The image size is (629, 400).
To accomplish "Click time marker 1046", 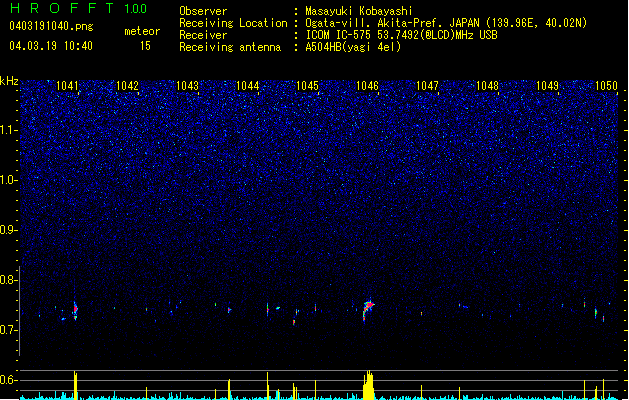I will [367, 85].
